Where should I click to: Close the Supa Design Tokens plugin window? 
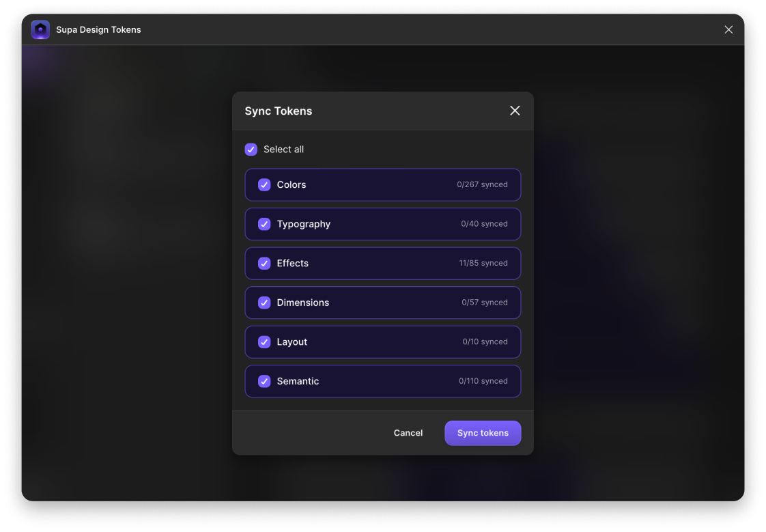[728, 30]
